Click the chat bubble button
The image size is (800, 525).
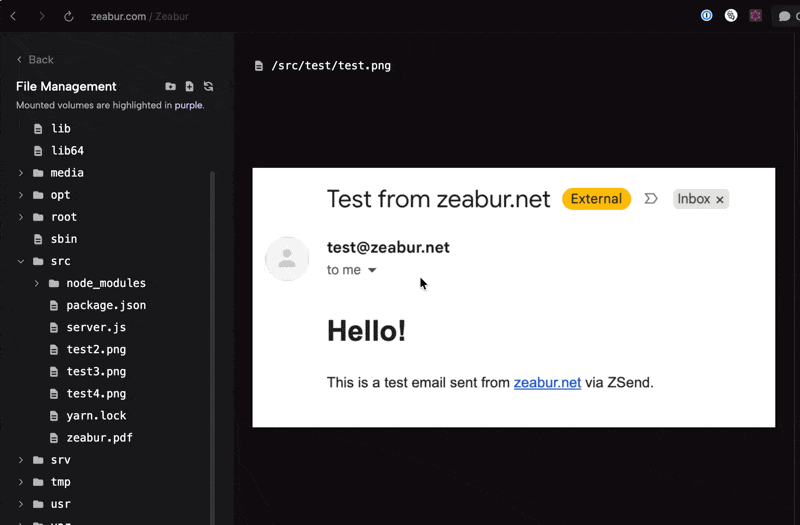tap(784, 17)
